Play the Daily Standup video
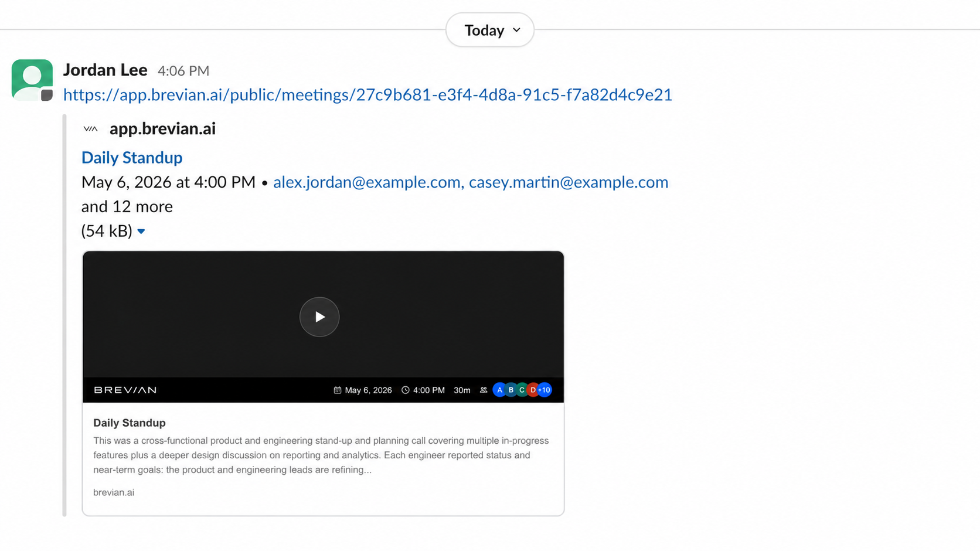This screenshot has width=980, height=551. 319,317
